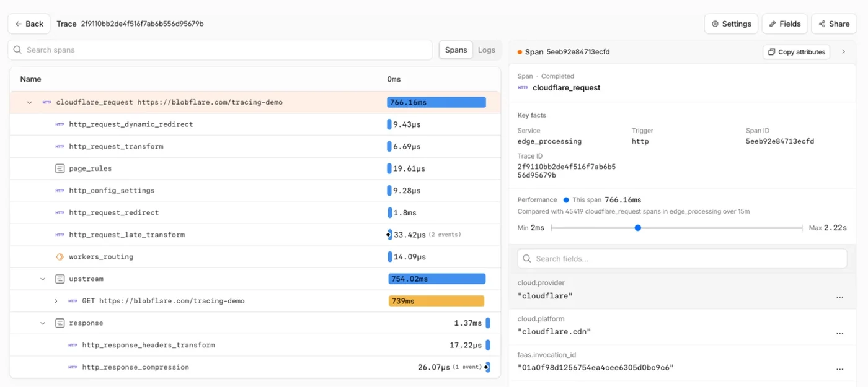
Task: Select the Spans tab
Action: pos(456,50)
